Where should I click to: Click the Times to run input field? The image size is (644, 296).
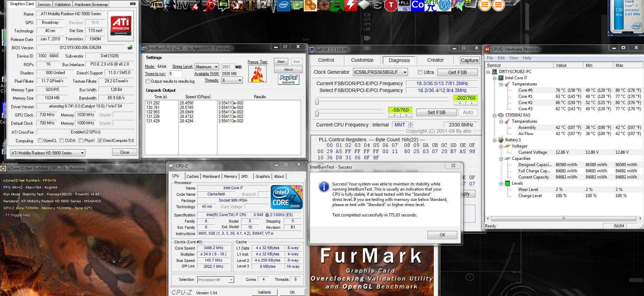coord(175,74)
